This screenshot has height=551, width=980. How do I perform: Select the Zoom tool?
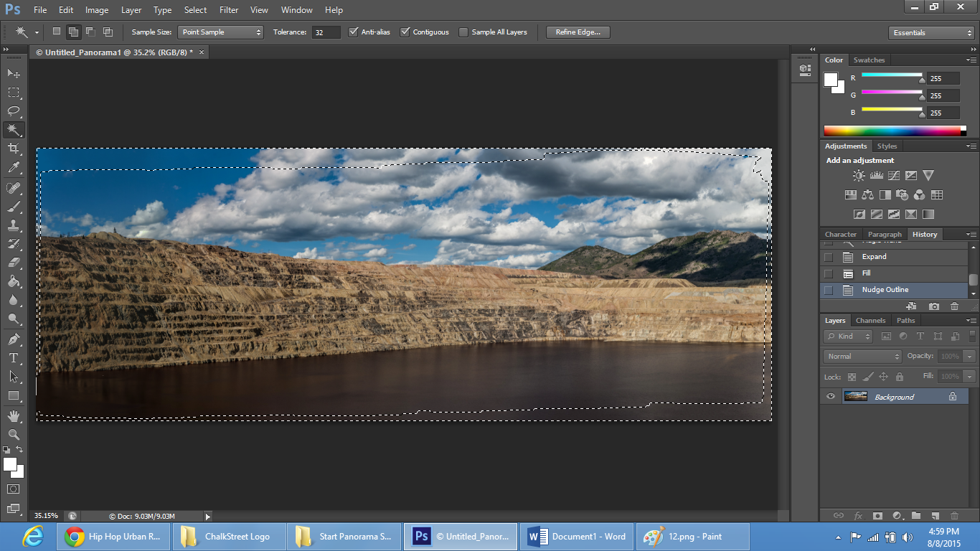[x=14, y=434]
